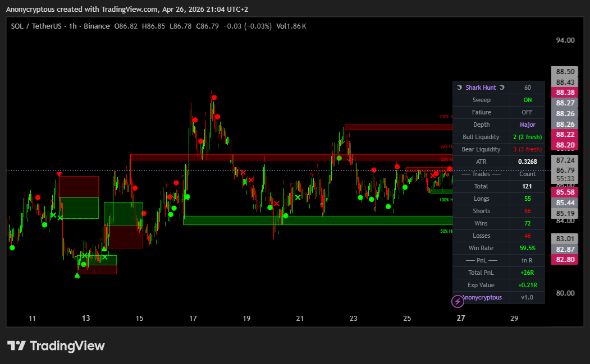The width and height of the screenshot is (590, 364).
Task: Click the 55:33 countdown timer label
Action: point(565,179)
